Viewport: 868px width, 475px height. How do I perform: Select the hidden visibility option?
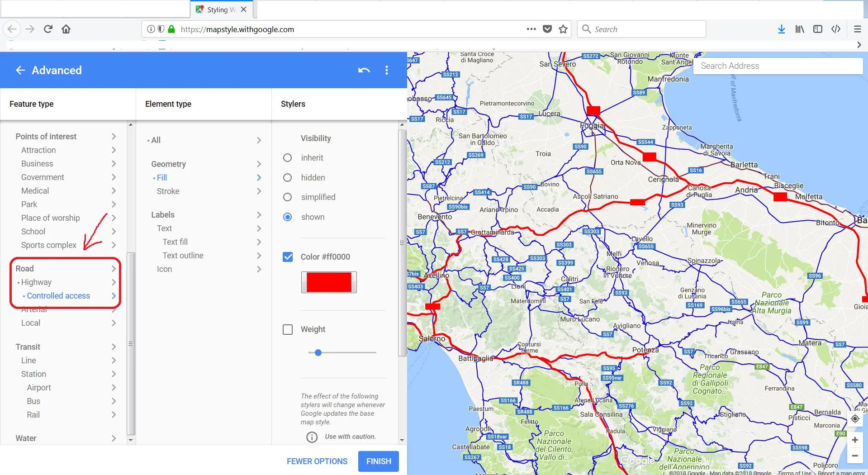point(287,178)
